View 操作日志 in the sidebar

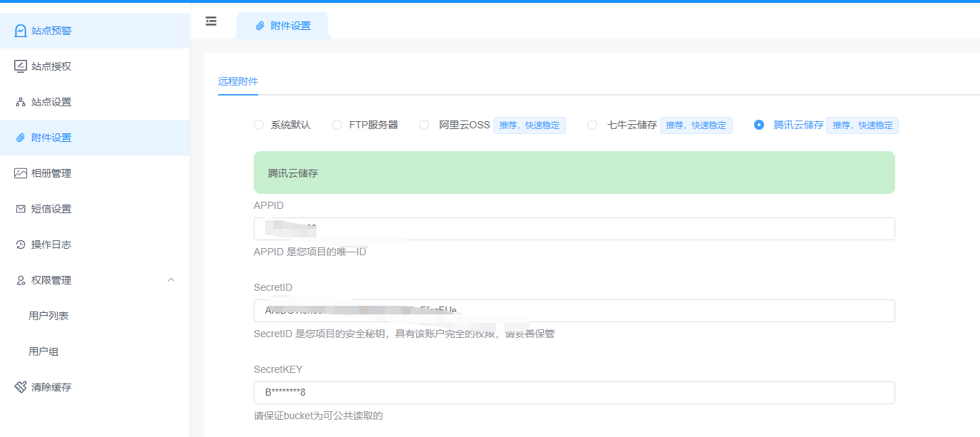click(x=95, y=245)
